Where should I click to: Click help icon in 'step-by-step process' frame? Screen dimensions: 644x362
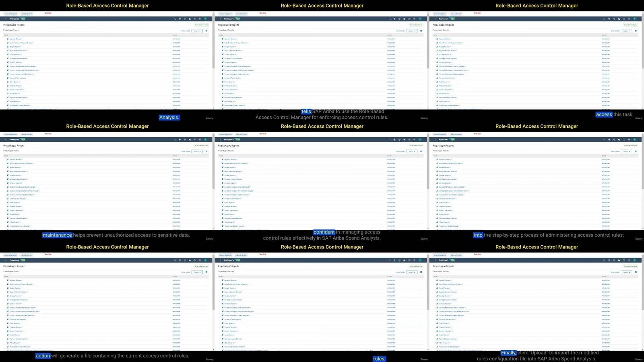(624, 140)
